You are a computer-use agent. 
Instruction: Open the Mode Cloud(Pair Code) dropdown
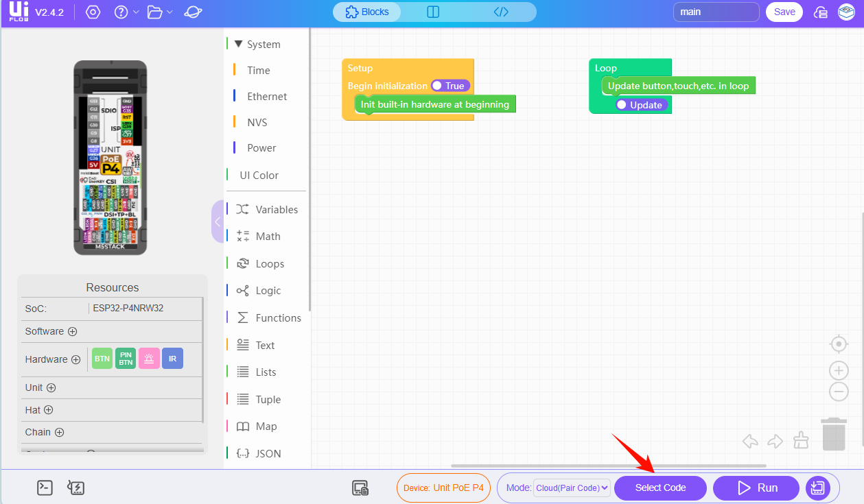point(571,488)
